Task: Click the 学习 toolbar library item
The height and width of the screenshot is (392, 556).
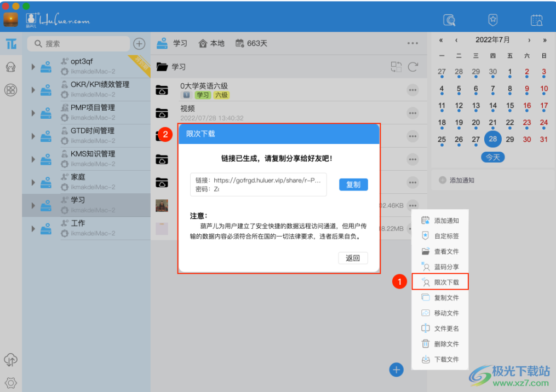Action: coord(172,43)
